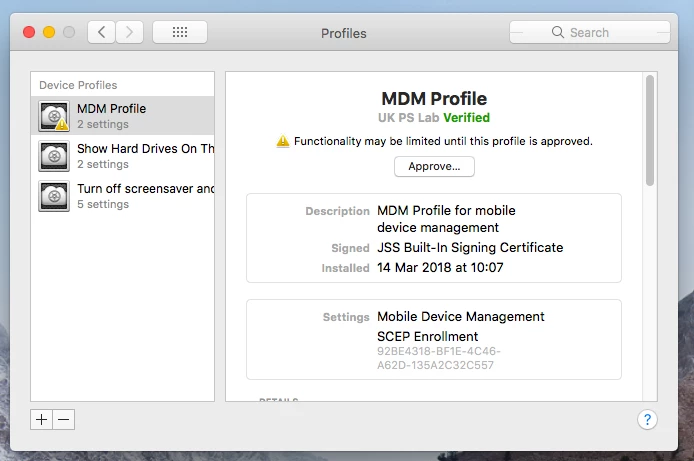Click the Show Hard Drives profile icon
This screenshot has width=694, height=461.
(54, 156)
